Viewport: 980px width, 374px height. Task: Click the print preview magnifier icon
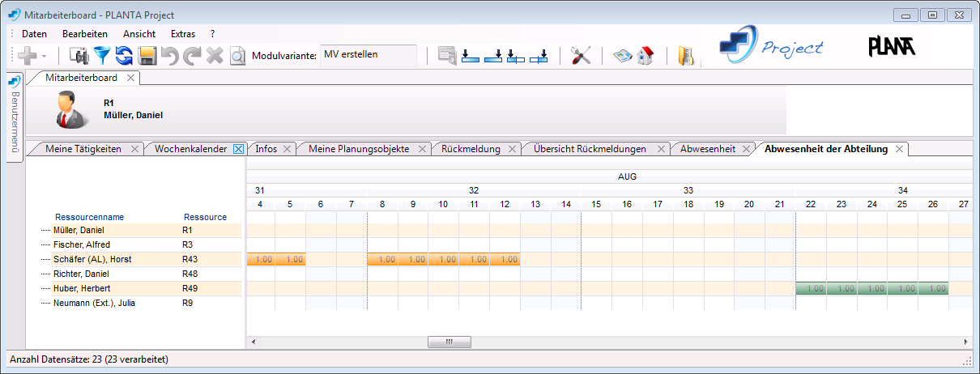point(237,55)
